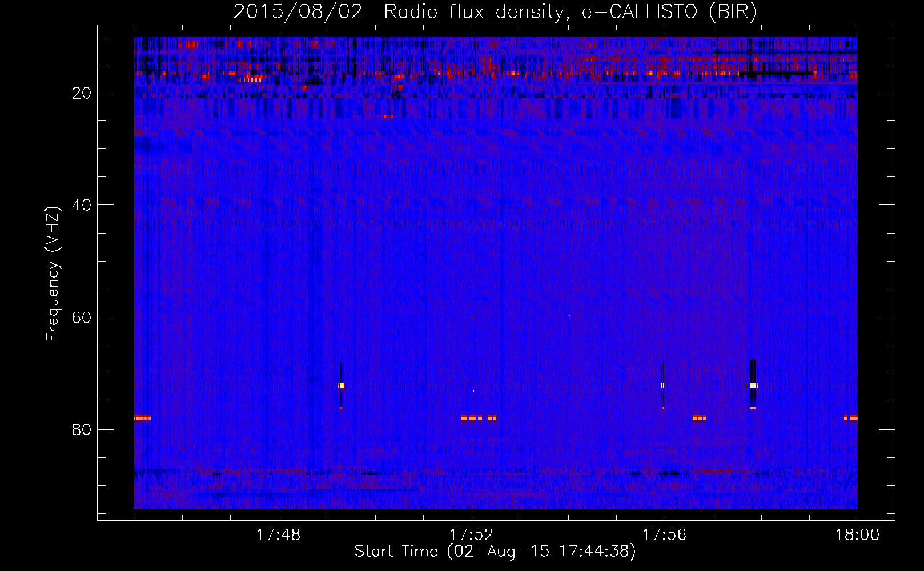Click the 18:00 time tick label
This screenshot has height=571, width=924.
pos(857,535)
